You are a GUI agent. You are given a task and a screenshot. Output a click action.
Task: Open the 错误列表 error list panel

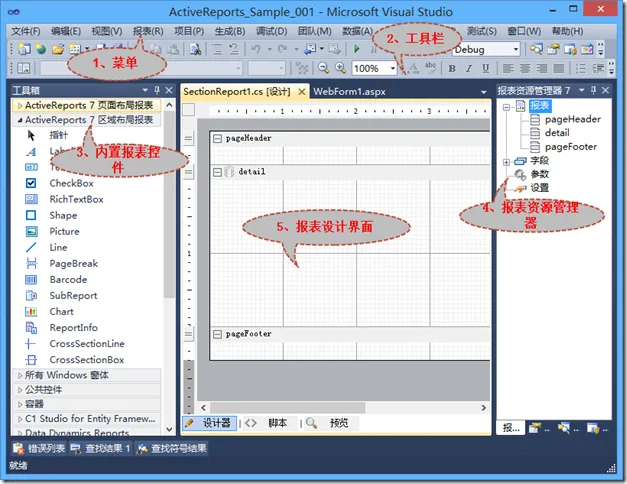39,448
